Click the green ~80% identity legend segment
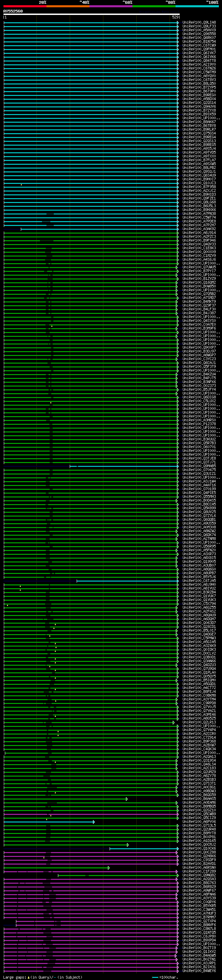 click(154, 6)
